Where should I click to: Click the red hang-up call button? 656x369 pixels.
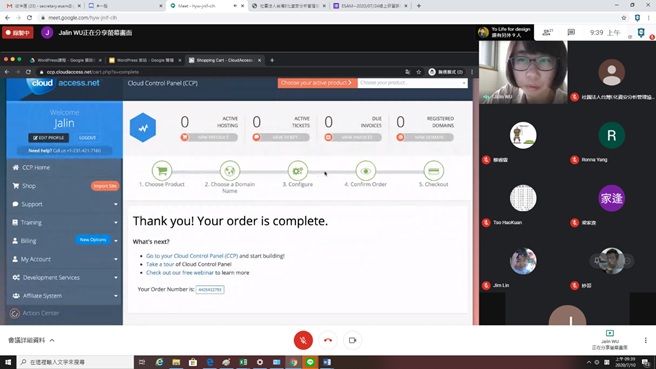click(328, 340)
